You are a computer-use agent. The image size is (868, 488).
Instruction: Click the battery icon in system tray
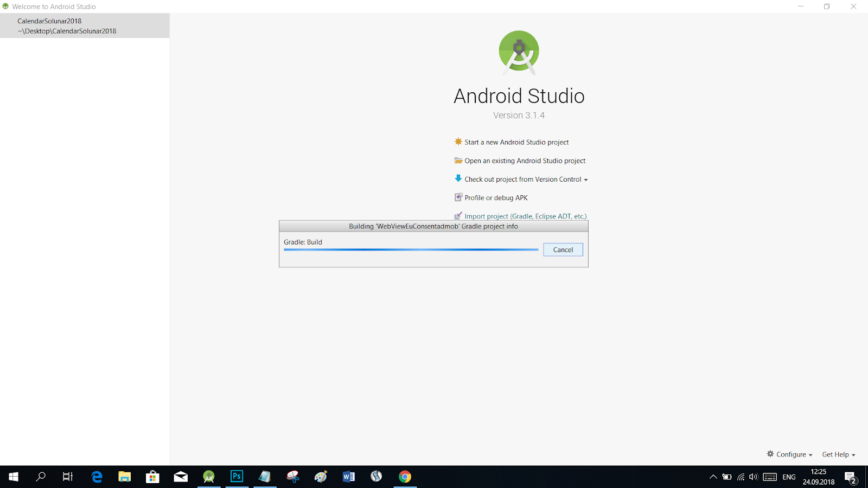click(727, 477)
